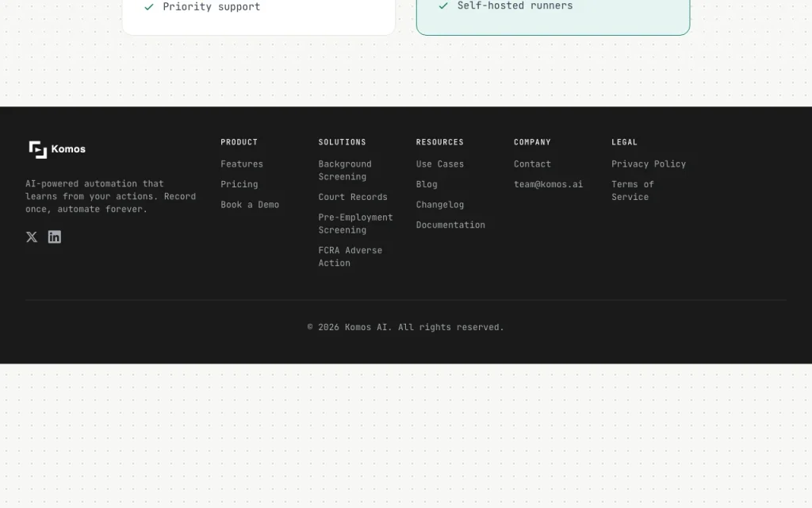This screenshot has height=508, width=812.
Task: Click the LEGAL column heading
Action: coord(625,142)
